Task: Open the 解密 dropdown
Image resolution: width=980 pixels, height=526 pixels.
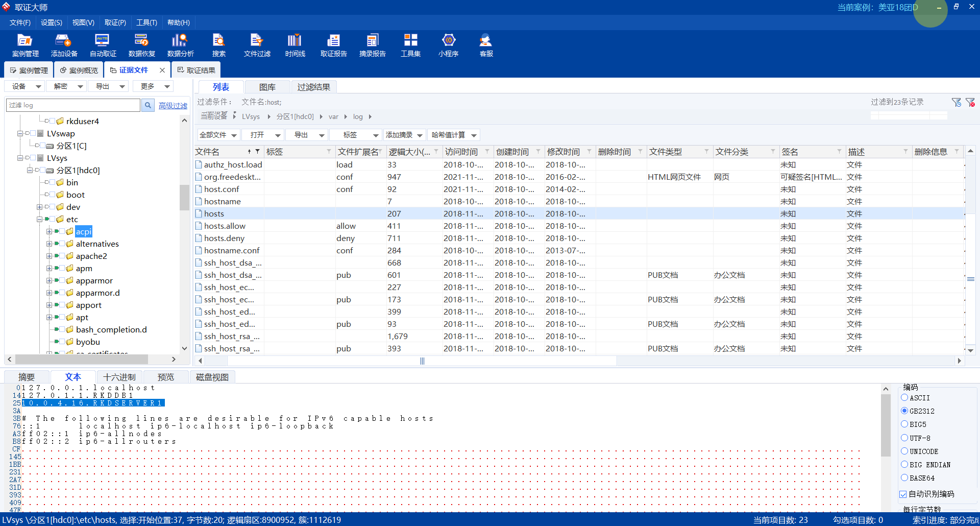Action: click(x=66, y=86)
